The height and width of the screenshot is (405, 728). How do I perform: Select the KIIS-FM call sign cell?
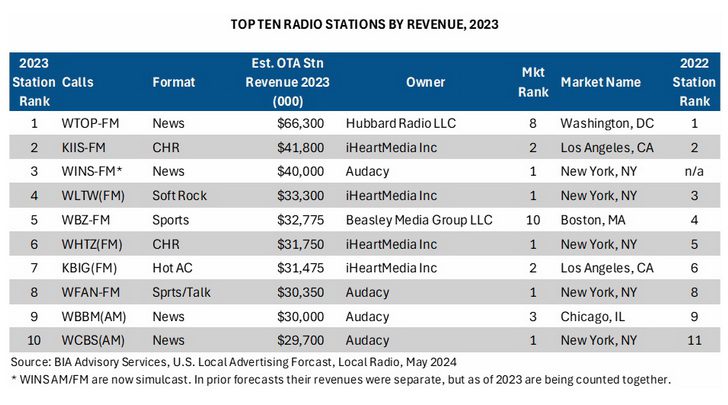click(84, 148)
